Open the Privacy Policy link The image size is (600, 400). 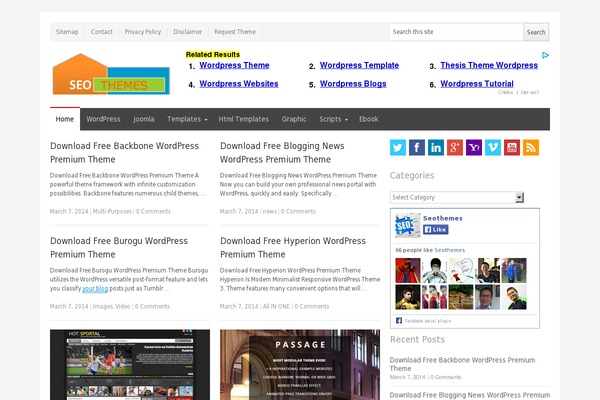pos(143,32)
